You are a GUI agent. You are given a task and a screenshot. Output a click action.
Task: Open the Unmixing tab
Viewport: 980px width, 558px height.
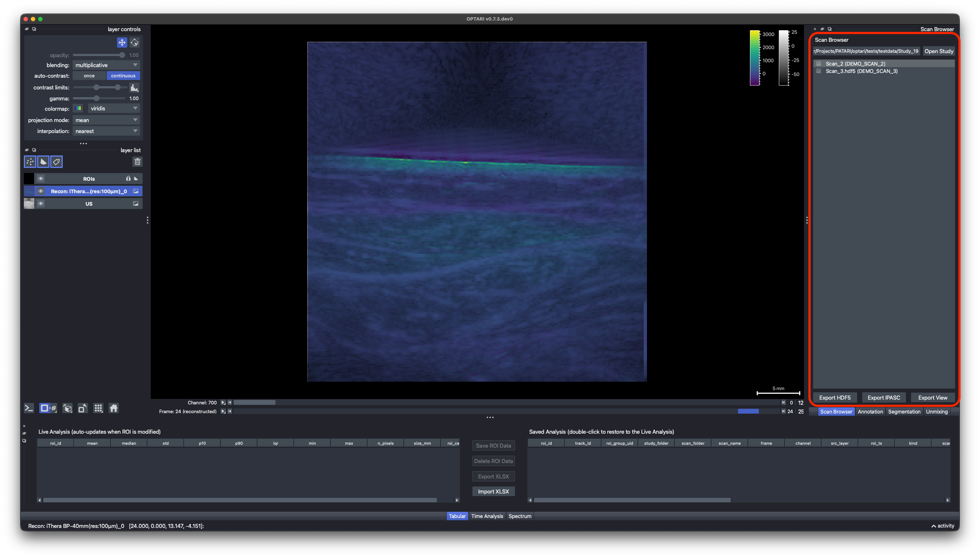(936, 412)
